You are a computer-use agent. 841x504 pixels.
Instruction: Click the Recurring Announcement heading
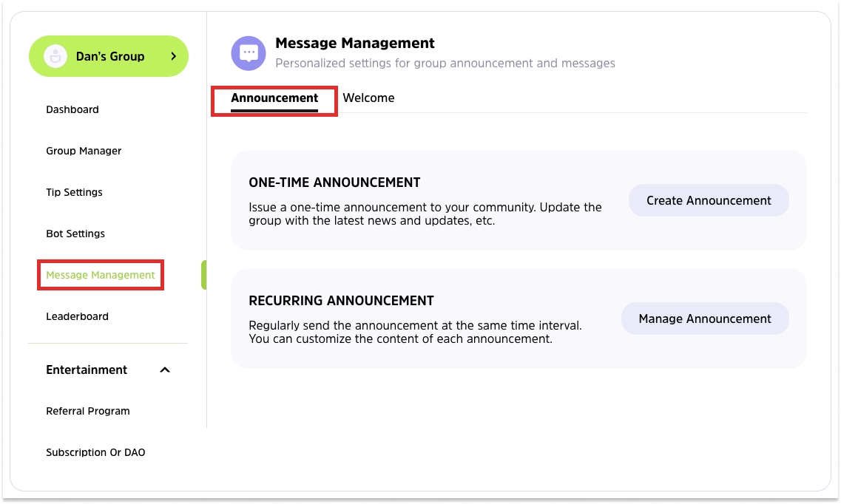coord(341,301)
